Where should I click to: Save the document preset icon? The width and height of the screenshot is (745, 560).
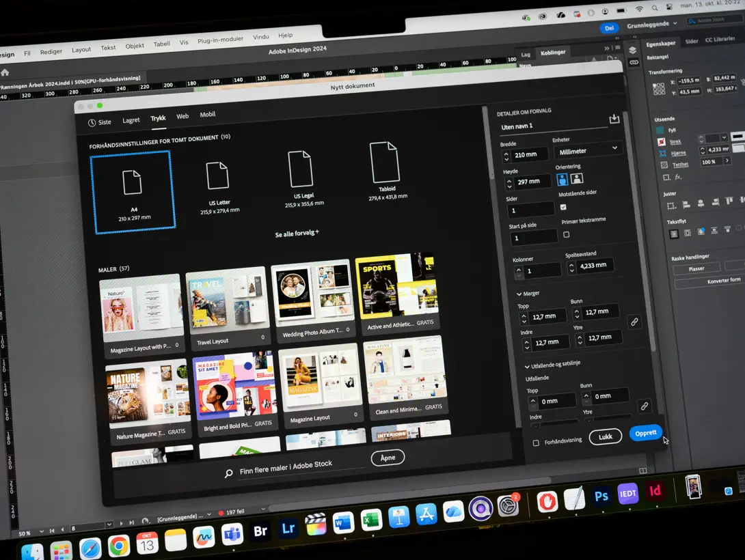coord(614,119)
